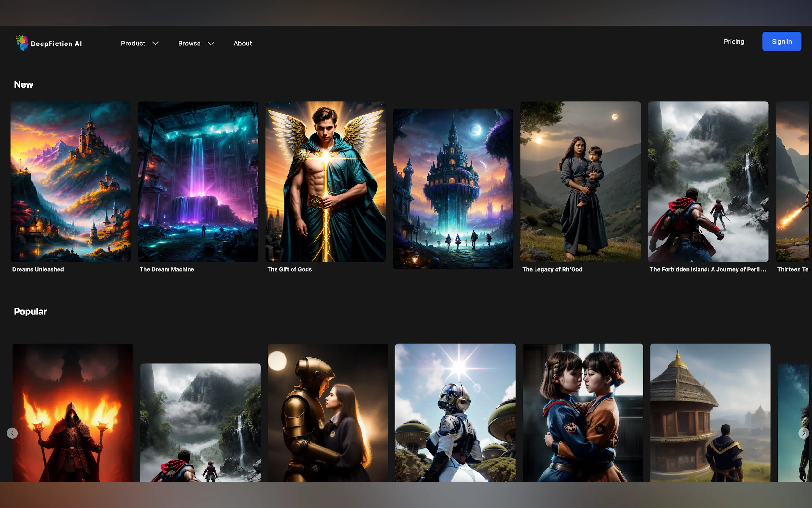Image resolution: width=812 pixels, height=508 pixels.
Task: Open The Forbidden Island story title
Action: (707, 269)
